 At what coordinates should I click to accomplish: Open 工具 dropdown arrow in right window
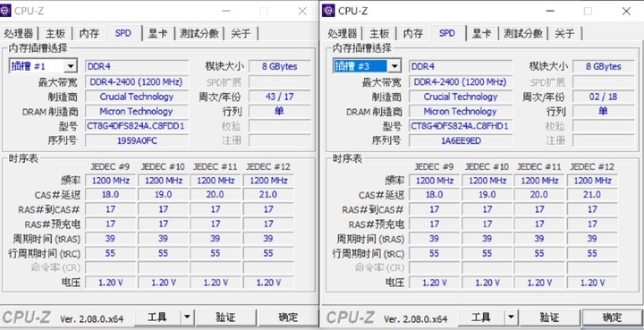click(511, 317)
